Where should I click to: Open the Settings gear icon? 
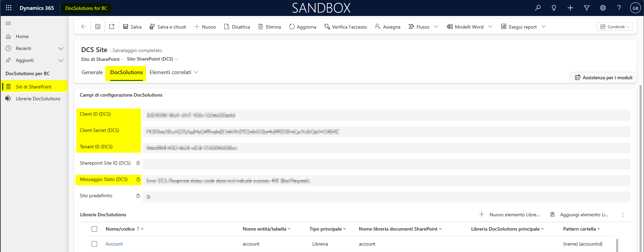coord(603,8)
